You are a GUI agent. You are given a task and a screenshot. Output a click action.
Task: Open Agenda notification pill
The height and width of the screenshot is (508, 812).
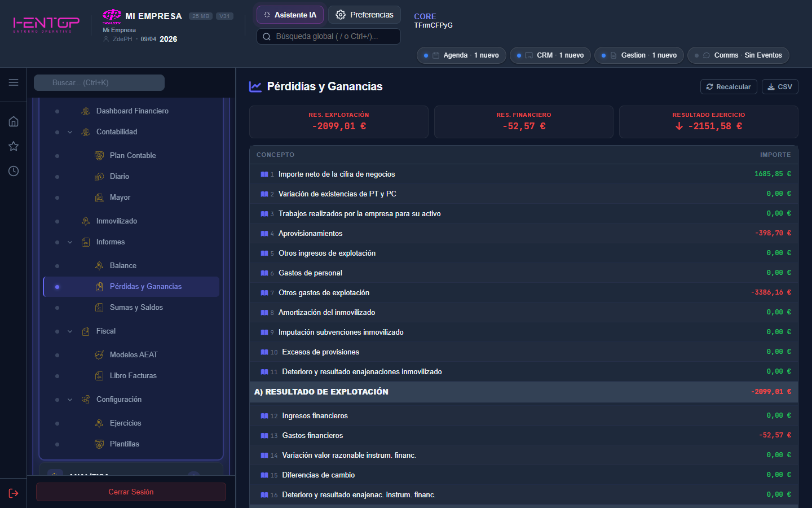click(x=461, y=55)
